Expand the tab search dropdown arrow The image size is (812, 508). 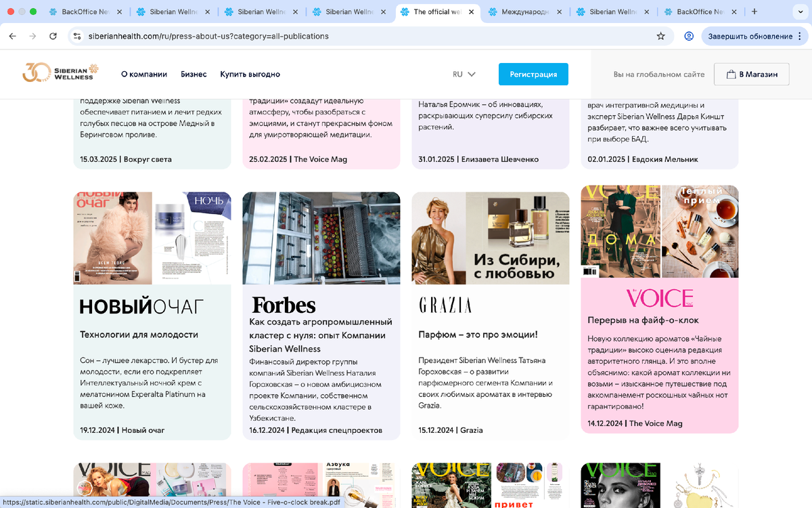[x=800, y=12]
